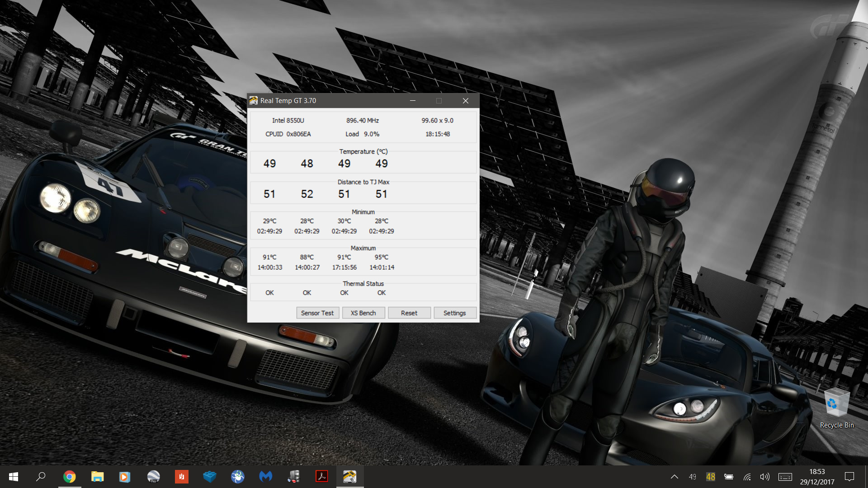
Task: Open taskbar search magnifier
Action: (41, 477)
